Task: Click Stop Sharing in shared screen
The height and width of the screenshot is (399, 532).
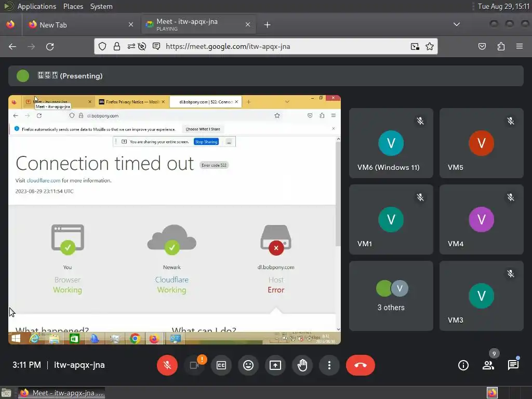Action: tap(206, 142)
